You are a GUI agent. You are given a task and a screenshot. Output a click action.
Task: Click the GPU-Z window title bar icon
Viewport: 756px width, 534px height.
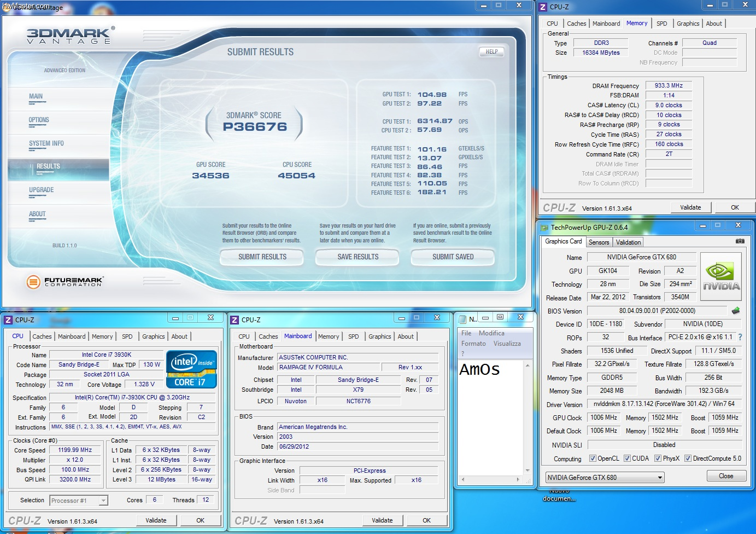click(x=544, y=228)
